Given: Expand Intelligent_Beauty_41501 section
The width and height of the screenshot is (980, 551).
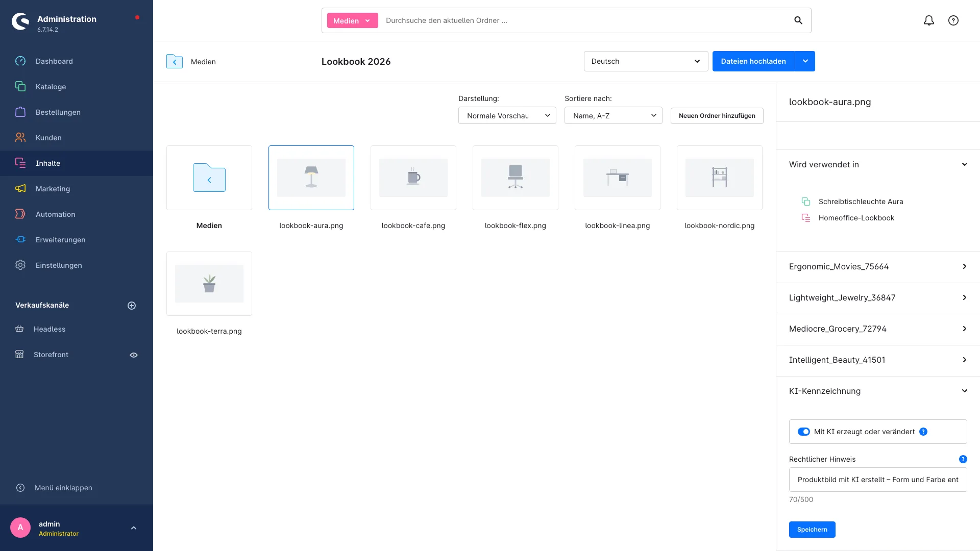Looking at the screenshot, I should [878, 360].
